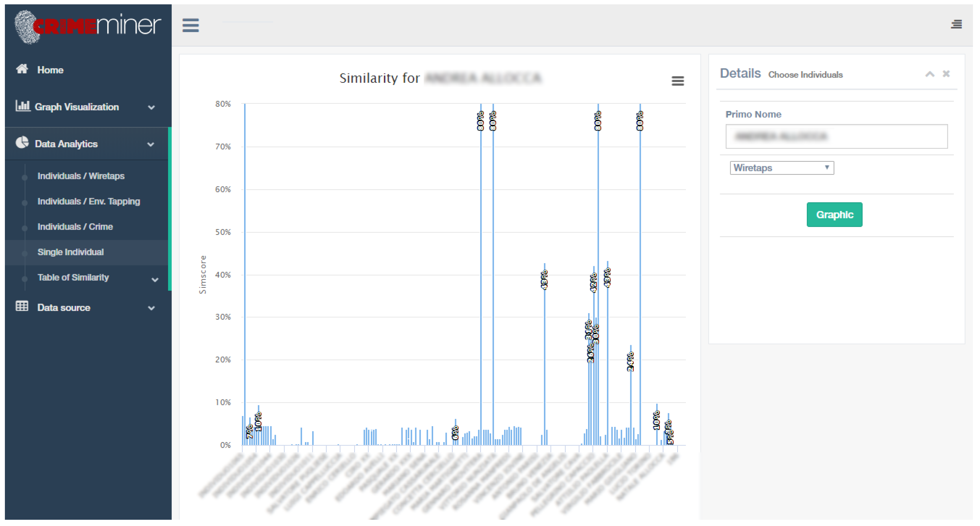Click the Data source table icon

tap(22, 307)
